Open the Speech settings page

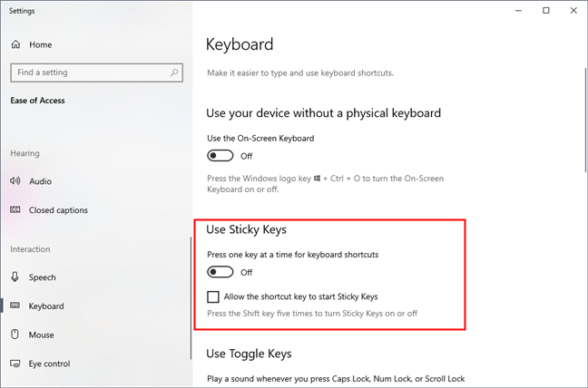[43, 277]
